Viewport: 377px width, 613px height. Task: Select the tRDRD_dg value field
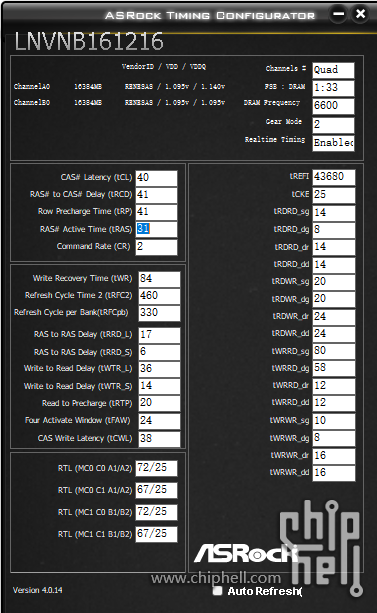334,230
